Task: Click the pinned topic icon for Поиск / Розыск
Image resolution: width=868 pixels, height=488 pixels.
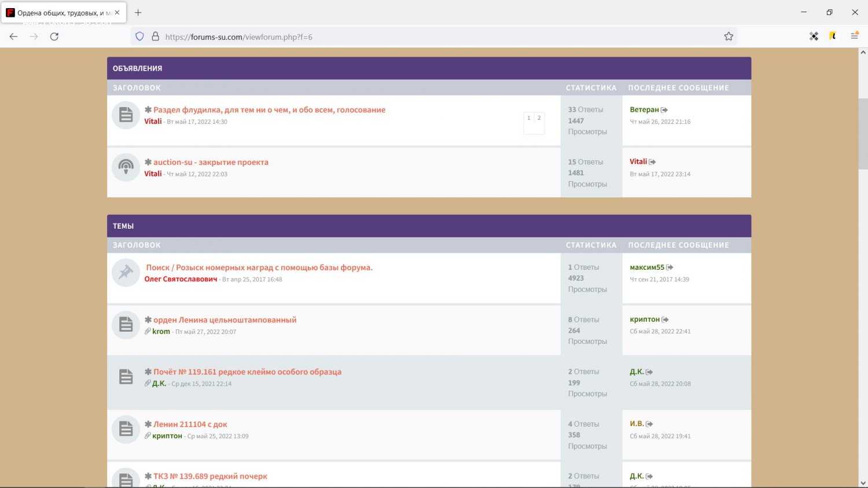Action: 126,273
